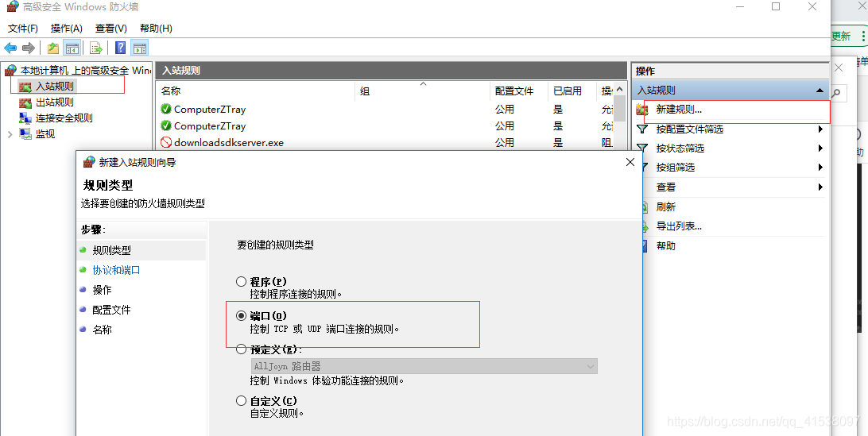Select 入站规则 in the left tree
This screenshot has width=868, height=436.
(x=54, y=87)
